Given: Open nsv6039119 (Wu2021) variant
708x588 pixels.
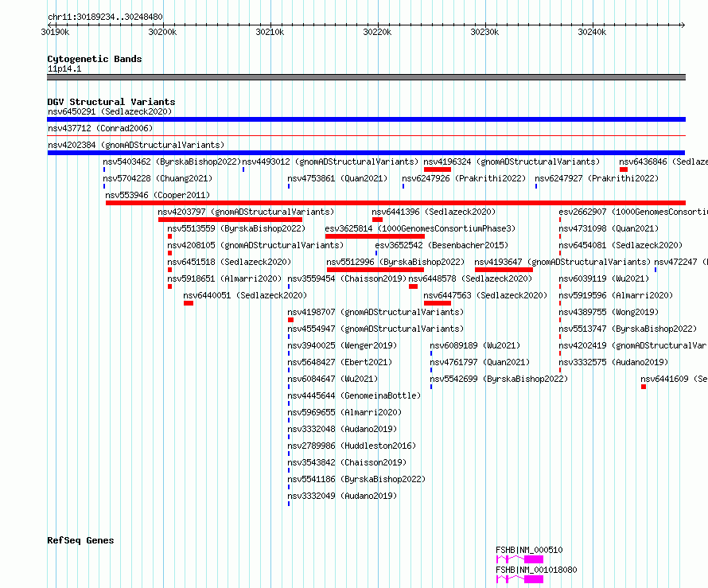Looking at the screenshot, I should pyautogui.click(x=604, y=278).
